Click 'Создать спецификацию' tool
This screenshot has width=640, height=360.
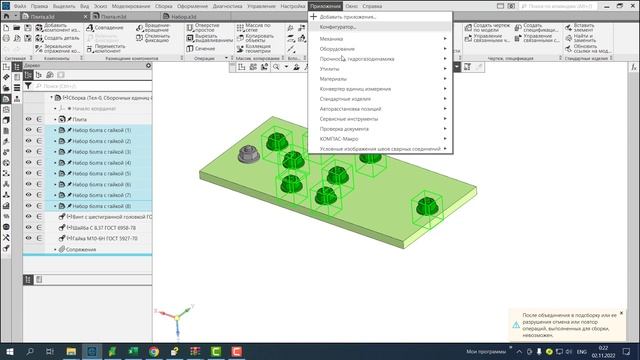536,28
